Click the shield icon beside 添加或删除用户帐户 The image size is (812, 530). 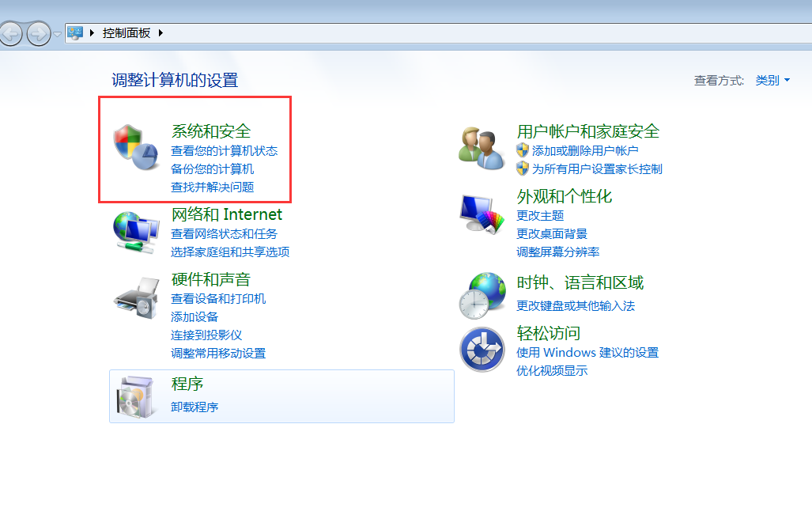[x=523, y=151]
